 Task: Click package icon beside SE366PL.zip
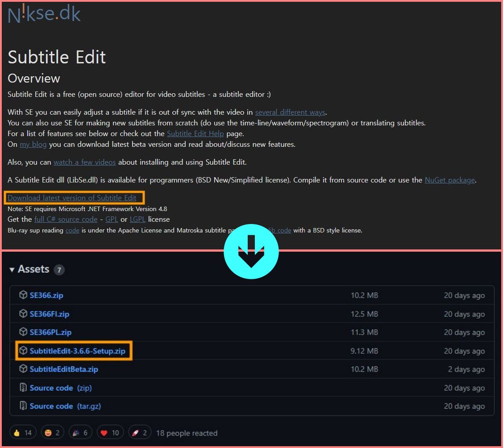[23, 332]
